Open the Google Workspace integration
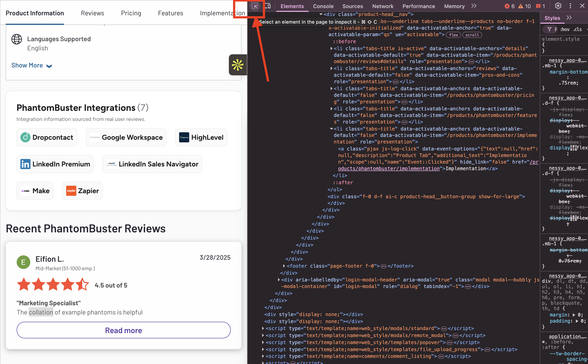This screenshot has height=364, width=588. point(126,138)
